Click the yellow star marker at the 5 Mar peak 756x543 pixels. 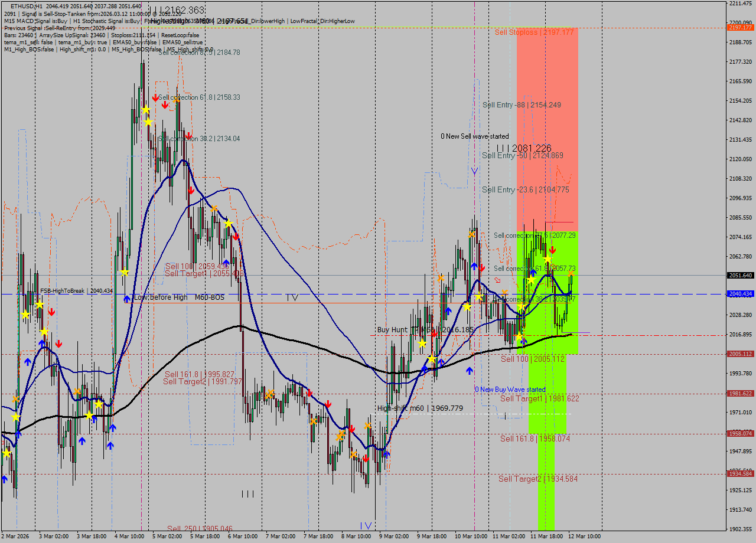click(146, 109)
